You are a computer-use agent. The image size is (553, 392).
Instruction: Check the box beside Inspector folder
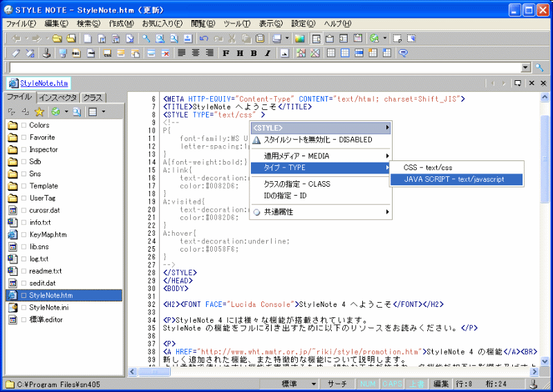(24, 149)
